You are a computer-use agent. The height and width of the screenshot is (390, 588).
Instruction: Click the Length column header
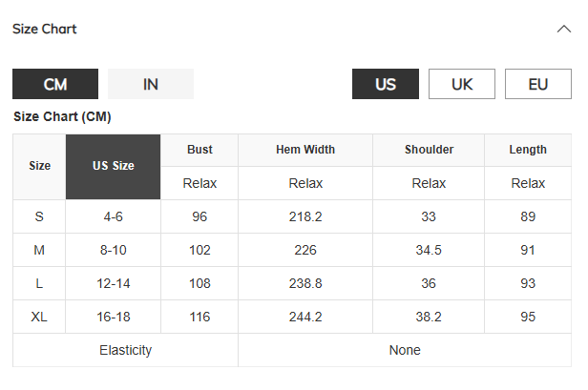pos(528,150)
